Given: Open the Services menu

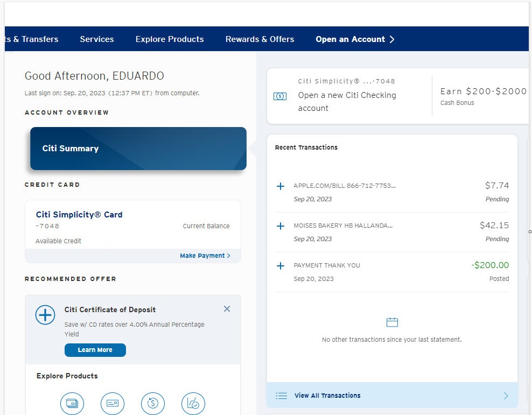Looking at the screenshot, I should coord(96,39).
